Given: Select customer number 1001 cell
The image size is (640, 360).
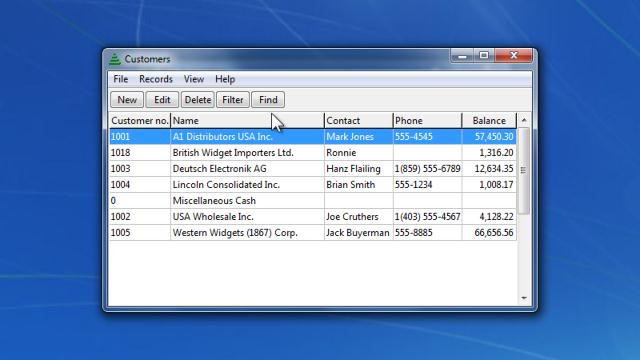Looking at the screenshot, I should [140, 137].
